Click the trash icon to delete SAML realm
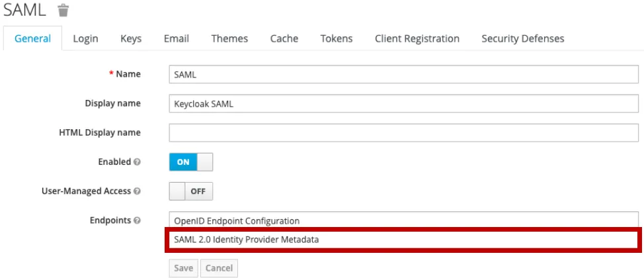 pyautogui.click(x=63, y=11)
